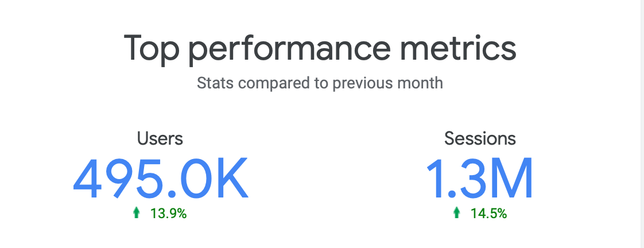Select the 13.9% change indicator
The image size is (644, 248).
[168, 214]
